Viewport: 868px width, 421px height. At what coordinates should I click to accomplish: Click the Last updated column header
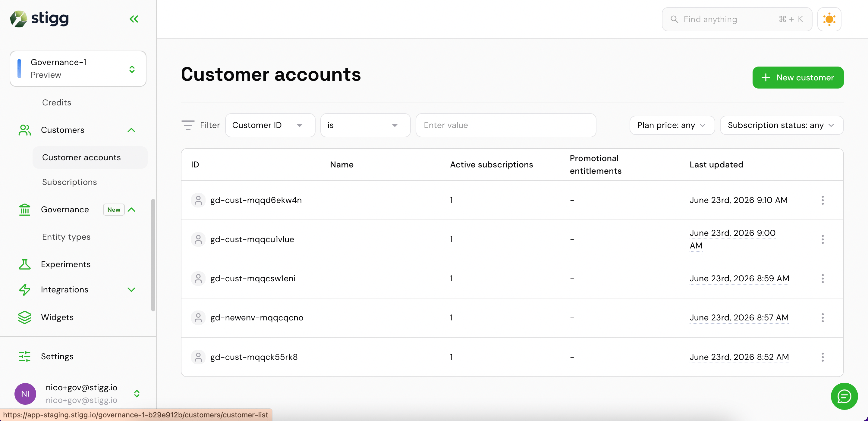click(716, 164)
